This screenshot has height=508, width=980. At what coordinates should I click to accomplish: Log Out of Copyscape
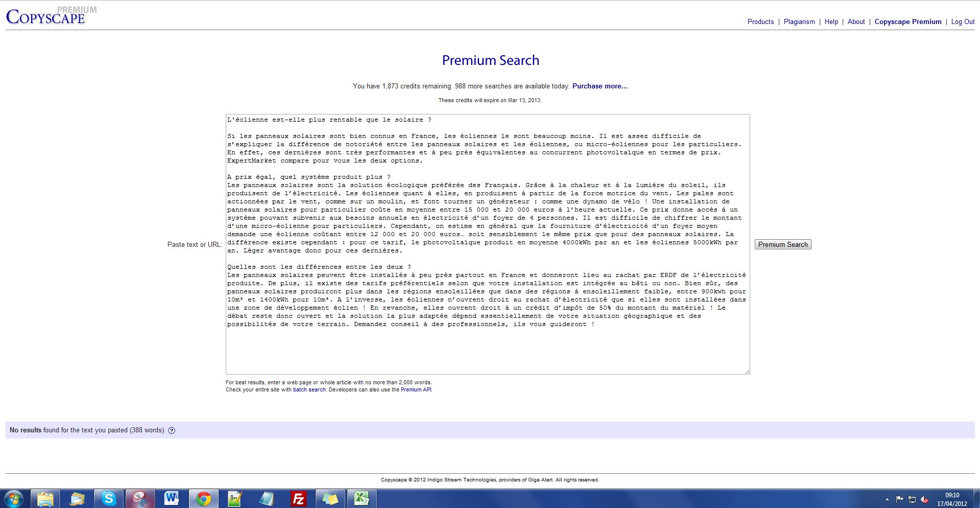pyautogui.click(x=963, y=21)
